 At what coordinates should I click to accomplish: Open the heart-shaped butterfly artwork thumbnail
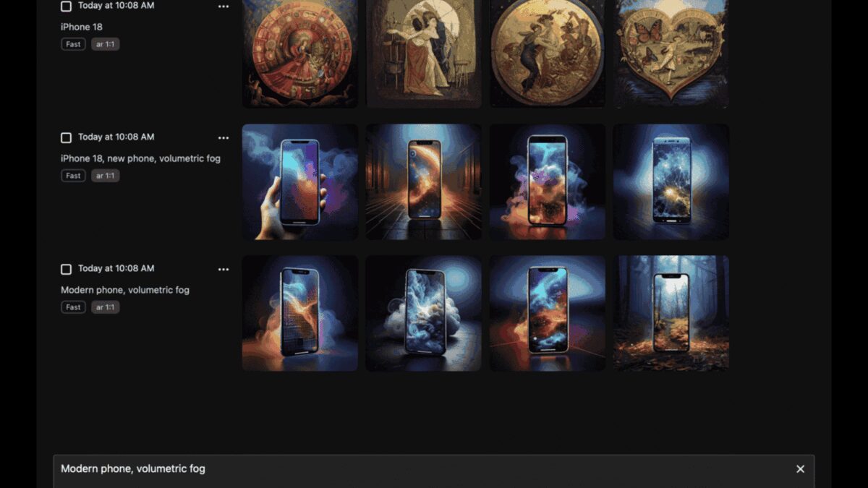pyautogui.click(x=671, y=52)
